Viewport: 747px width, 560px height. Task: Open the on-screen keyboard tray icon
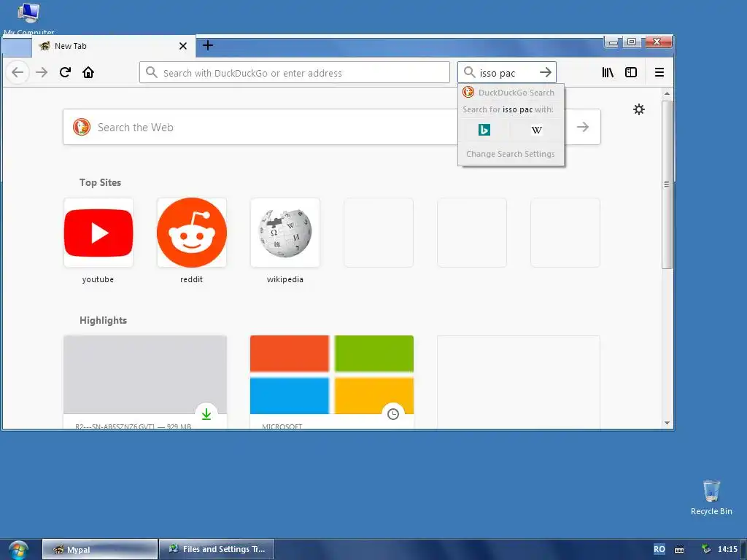click(679, 550)
